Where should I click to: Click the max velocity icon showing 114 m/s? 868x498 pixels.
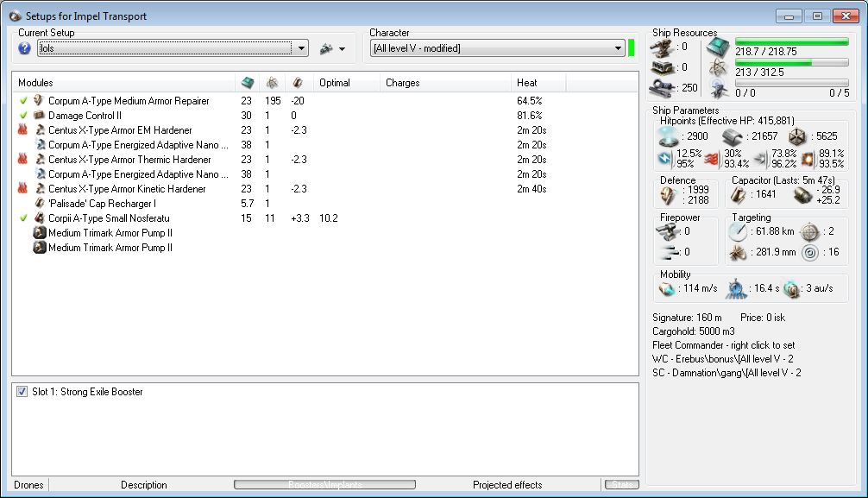tap(666, 288)
